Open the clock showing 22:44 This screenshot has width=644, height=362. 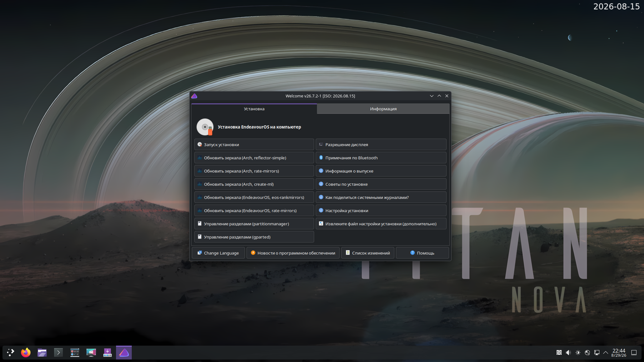tap(619, 353)
